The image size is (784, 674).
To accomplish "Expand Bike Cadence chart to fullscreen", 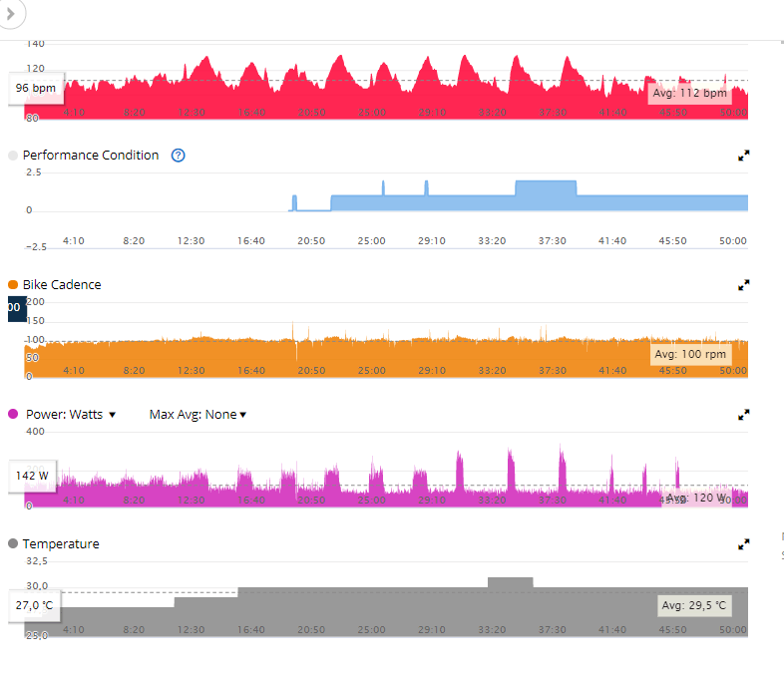I will [x=743, y=285].
